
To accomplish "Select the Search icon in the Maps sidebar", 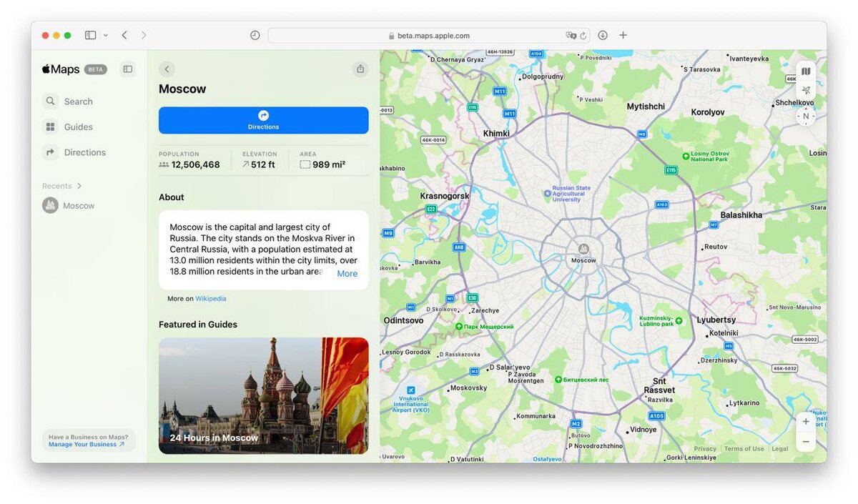I will click(x=50, y=101).
